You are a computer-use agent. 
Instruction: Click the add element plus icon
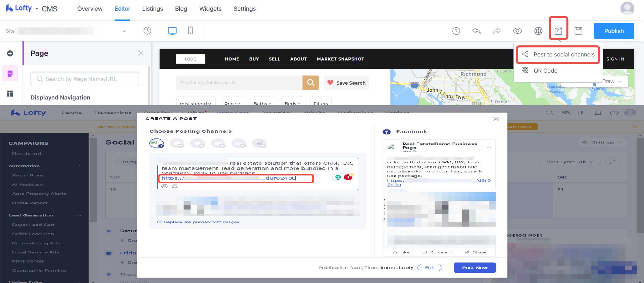pyautogui.click(x=10, y=53)
